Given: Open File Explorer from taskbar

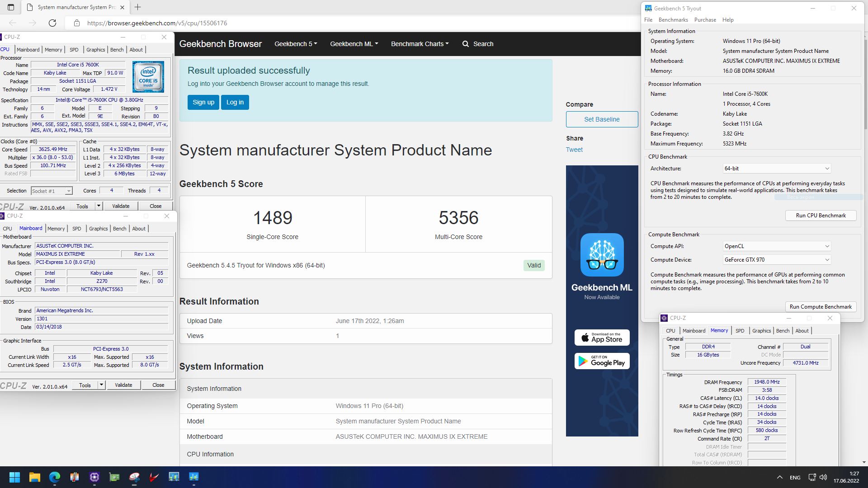Looking at the screenshot, I should point(35,477).
